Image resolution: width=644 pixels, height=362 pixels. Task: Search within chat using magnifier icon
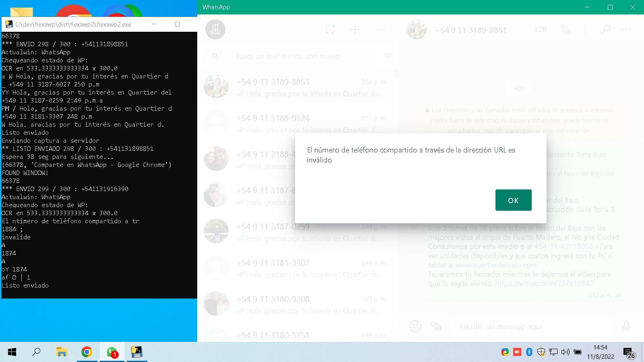coord(606,29)
